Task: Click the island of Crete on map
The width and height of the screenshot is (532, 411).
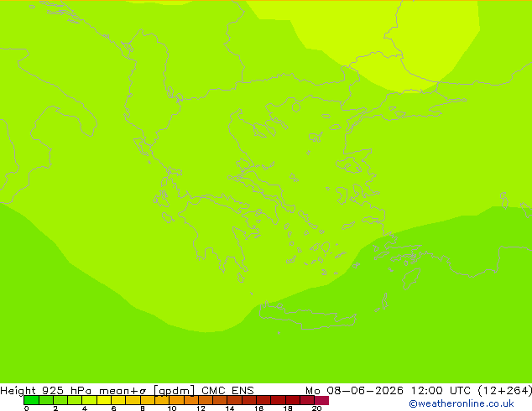Action: 307,315
